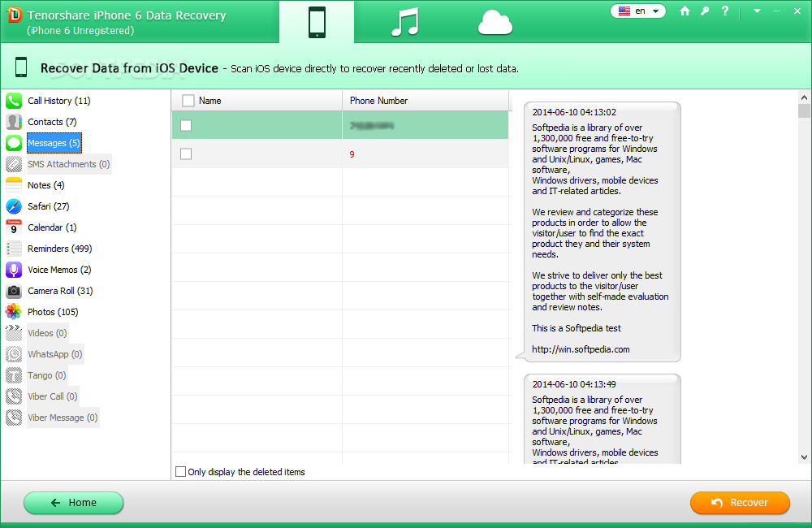
Task: Select Camera Roll (31) category
Action: pyautogui.click(x=61, y=291)
